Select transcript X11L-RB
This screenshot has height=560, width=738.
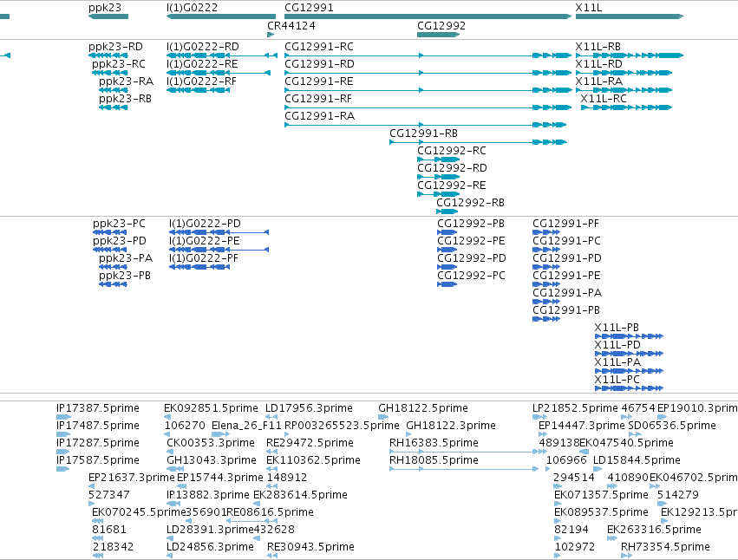(630, 55)
